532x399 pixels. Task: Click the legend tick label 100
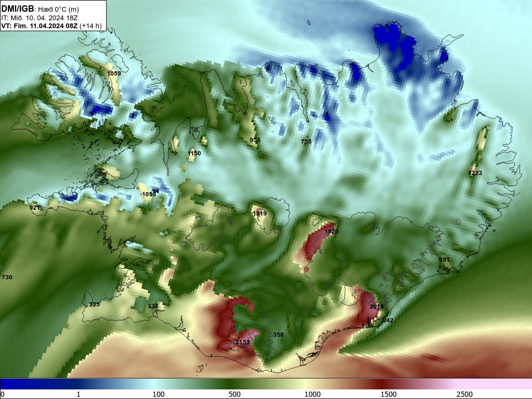pos(159,394)
